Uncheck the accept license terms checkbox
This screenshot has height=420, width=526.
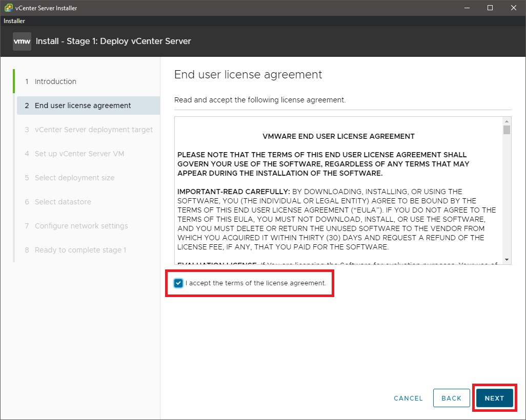(x=178, y=283)
